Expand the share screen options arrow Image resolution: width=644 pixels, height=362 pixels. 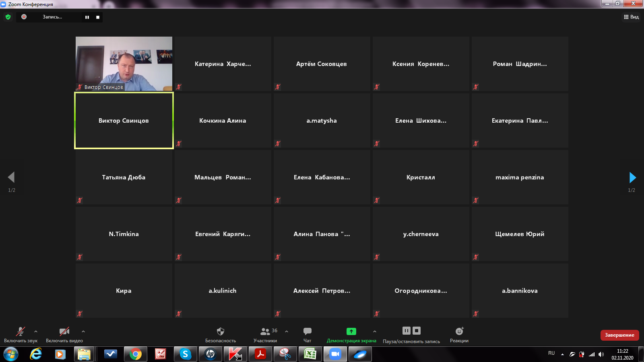coord(375,331)
